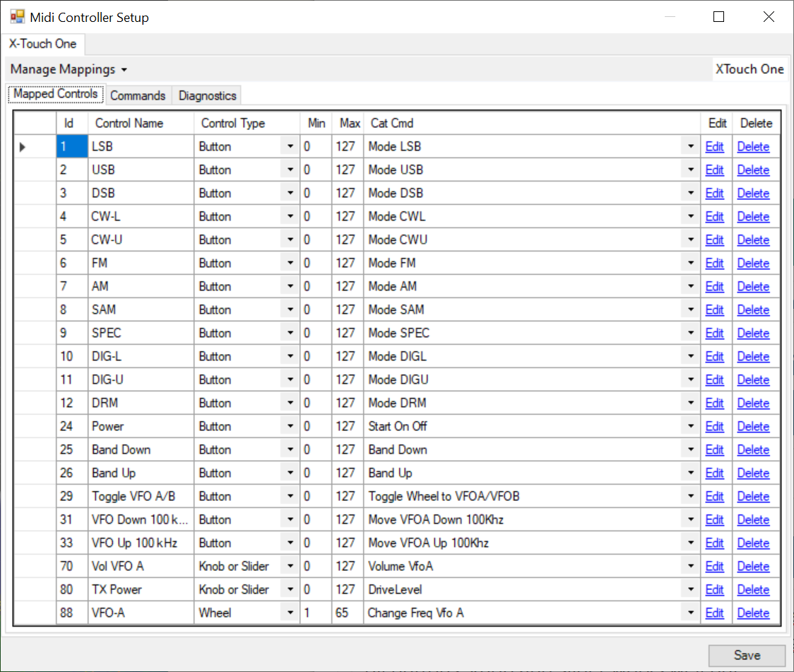
Task: Click the Max cell showing 65
Action: pos(348,613)
